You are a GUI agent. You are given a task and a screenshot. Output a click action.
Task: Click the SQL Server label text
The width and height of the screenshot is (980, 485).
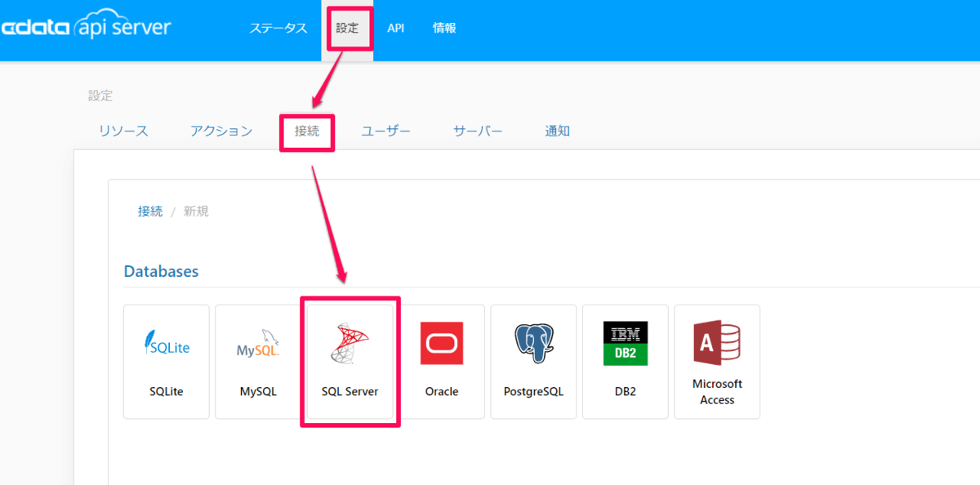click(x=350, y=391)
